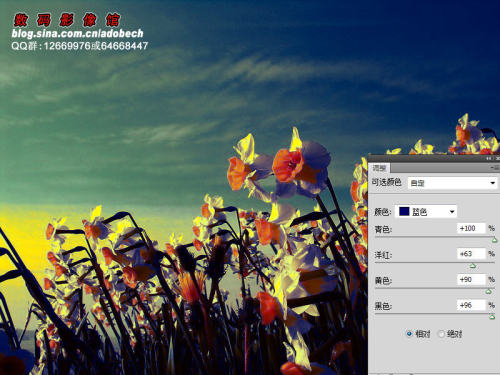Screen dimensions: 500x375
Task: Click the Magenta slider handle
Action: (x=472, y=266)
